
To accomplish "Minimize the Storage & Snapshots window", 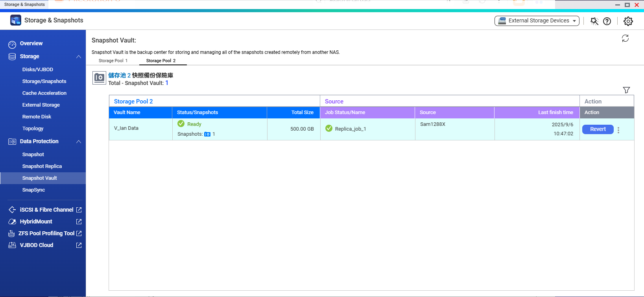I will pyautogui.click(x=618, y=5).
